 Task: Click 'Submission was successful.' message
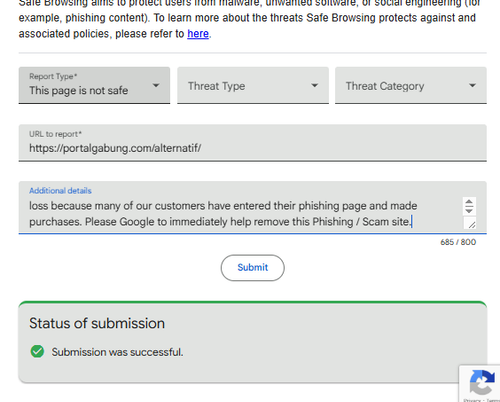point(117,352)
